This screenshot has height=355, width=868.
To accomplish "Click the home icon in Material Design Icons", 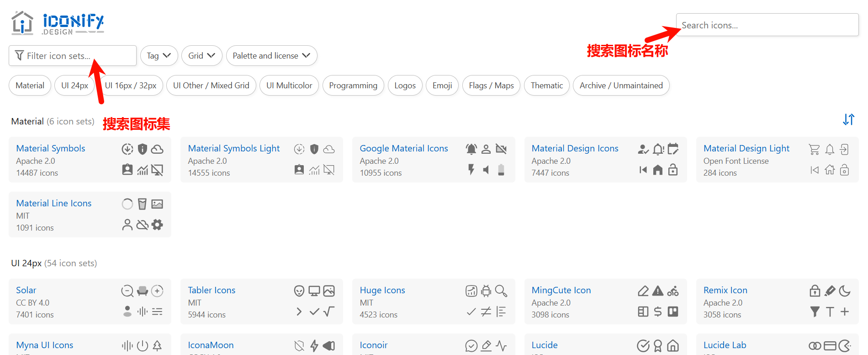I will click(x=658, y=170).
